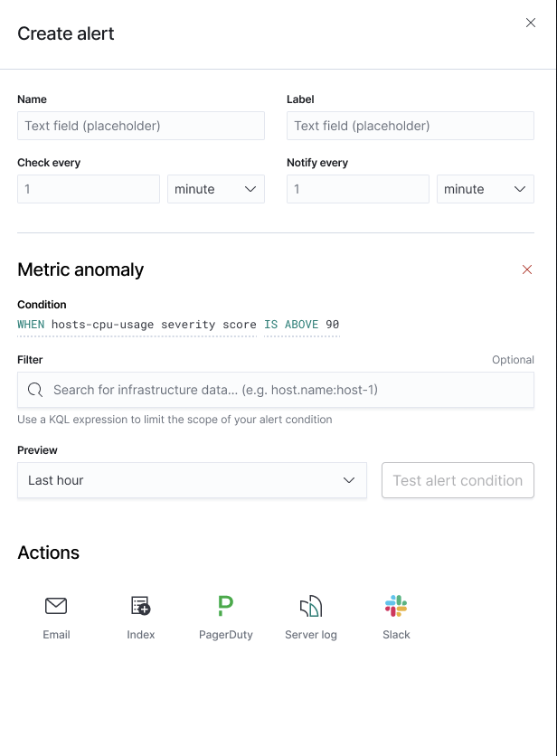The height and width of the screenshot is (756, 557).
Task: Click the magnifier icon in the Filter field
Action: point(36,389)
